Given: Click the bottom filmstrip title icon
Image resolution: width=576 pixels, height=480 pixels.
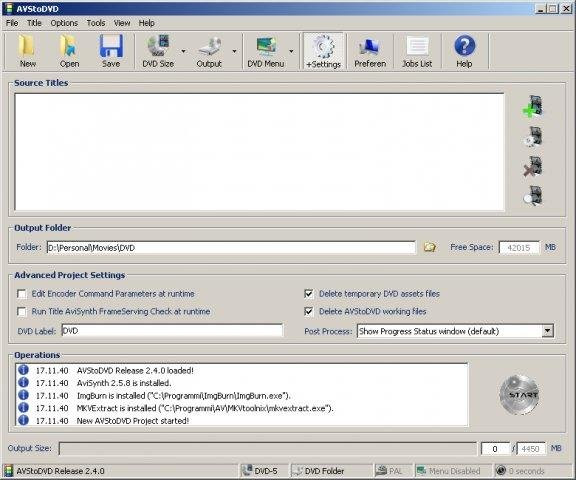Looking at the screenshot, I should click(533, 195).
